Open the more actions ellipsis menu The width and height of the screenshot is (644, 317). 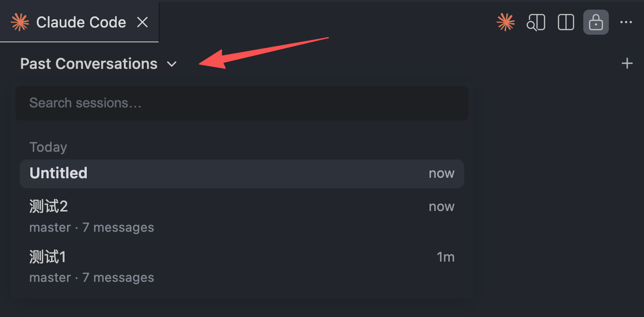[x=626, y=22]
